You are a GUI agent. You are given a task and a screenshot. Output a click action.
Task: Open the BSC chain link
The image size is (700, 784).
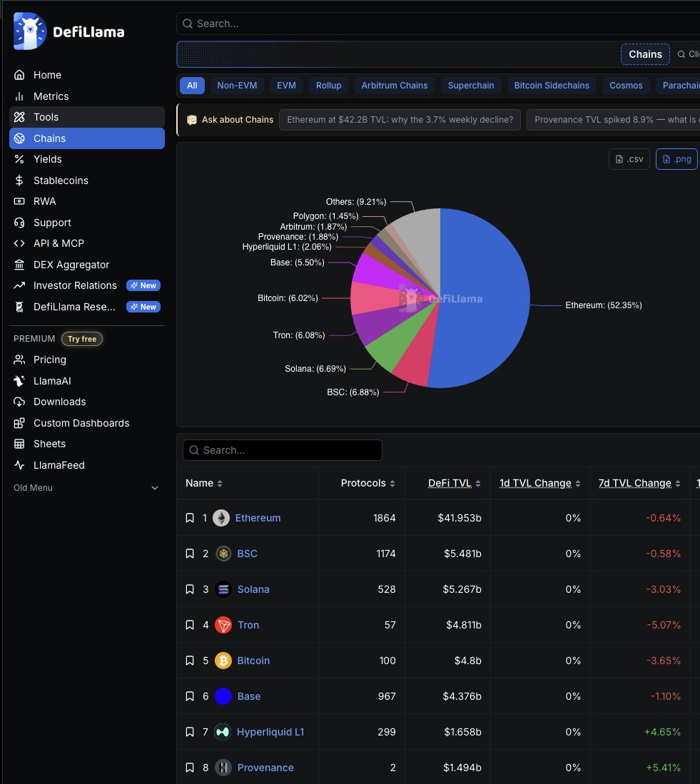point(247,554)
